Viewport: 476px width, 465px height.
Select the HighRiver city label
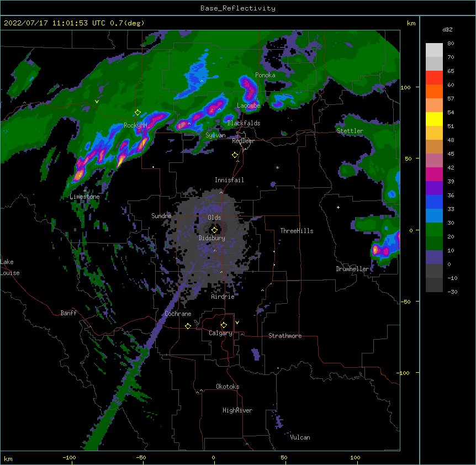click(237, 410)
